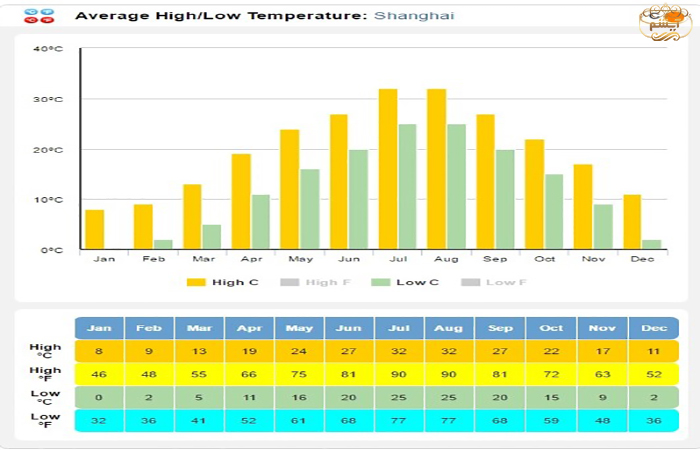700x450 pixels.
Task: Select the Dec column header in table
Action: click(653, 328)
